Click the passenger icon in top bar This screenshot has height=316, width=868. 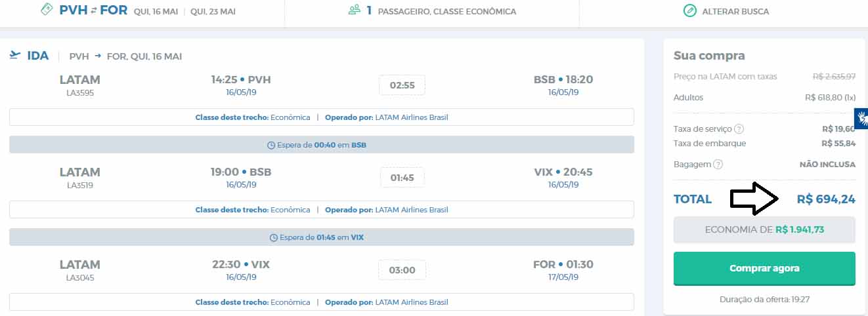coord(355,10)
